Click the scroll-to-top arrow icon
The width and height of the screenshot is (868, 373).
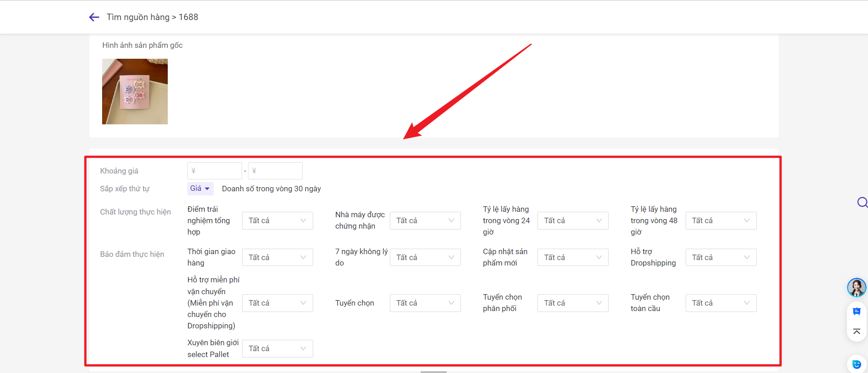856,332
